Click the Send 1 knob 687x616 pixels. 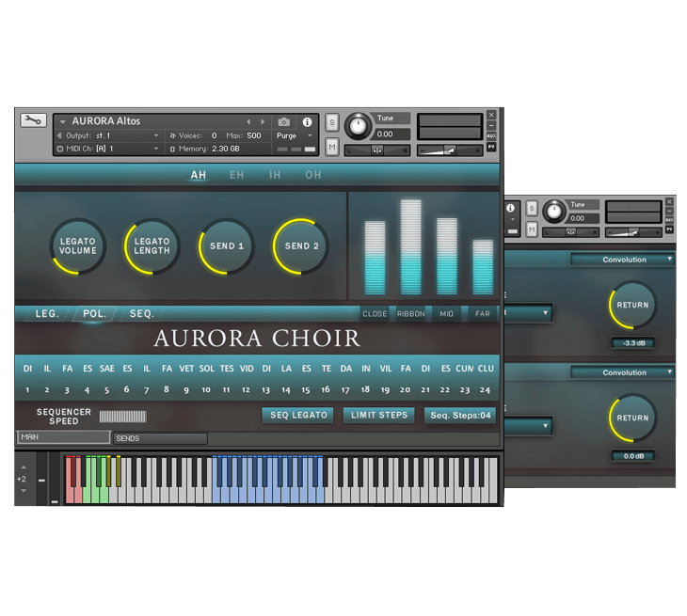pyautogui.click(x=227, y=246)
